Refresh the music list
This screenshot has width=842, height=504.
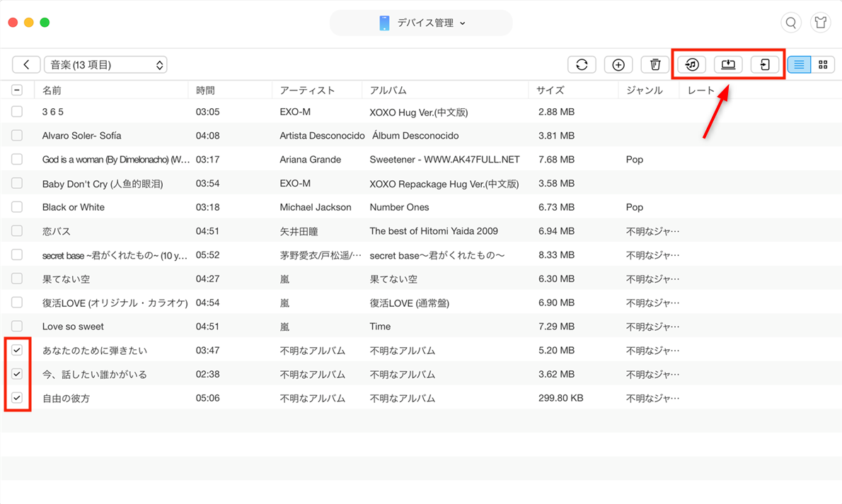(582, 65)
